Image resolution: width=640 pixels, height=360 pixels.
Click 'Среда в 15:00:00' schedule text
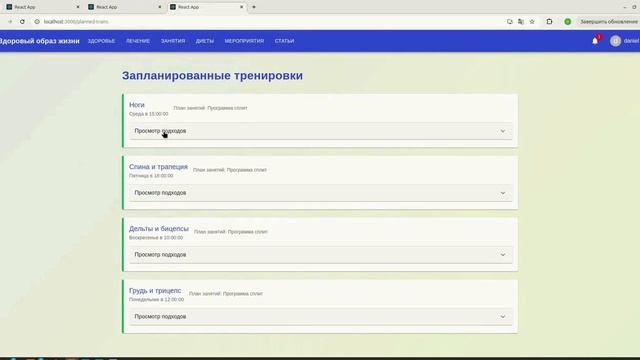coord(149,114)
